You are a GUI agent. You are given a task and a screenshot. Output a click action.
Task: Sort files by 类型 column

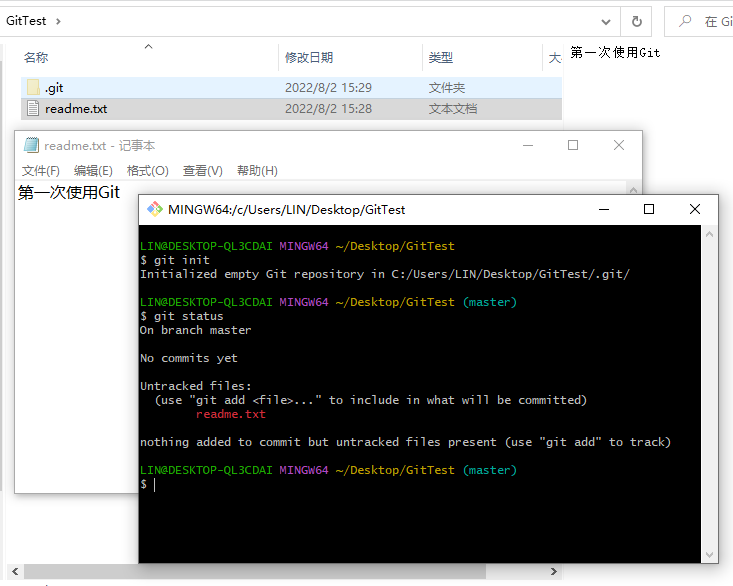pos(441,57)
